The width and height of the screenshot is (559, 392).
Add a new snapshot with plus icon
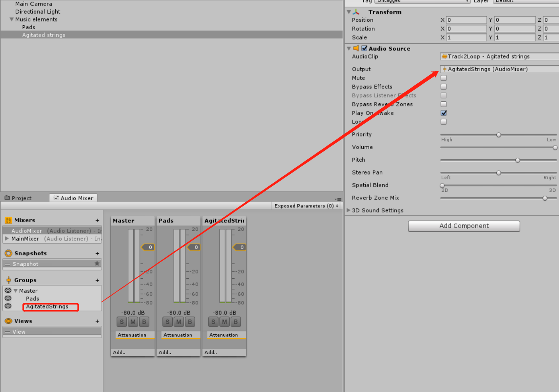click(x=97, y=254)
